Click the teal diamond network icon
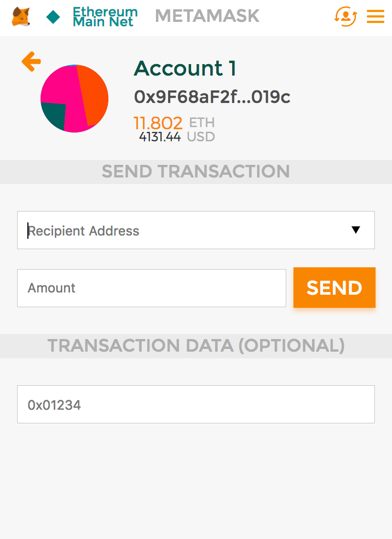 pos(53,17)
